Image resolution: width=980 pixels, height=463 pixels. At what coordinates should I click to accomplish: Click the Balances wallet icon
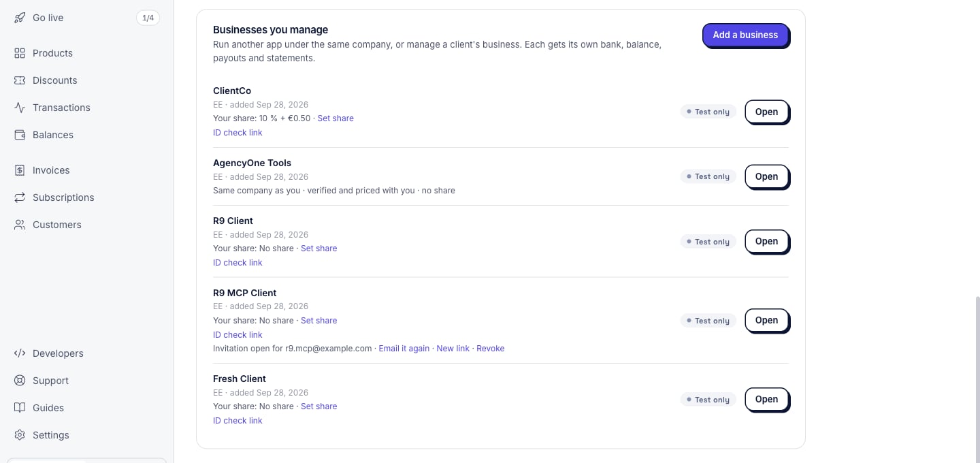pos(20,135)
